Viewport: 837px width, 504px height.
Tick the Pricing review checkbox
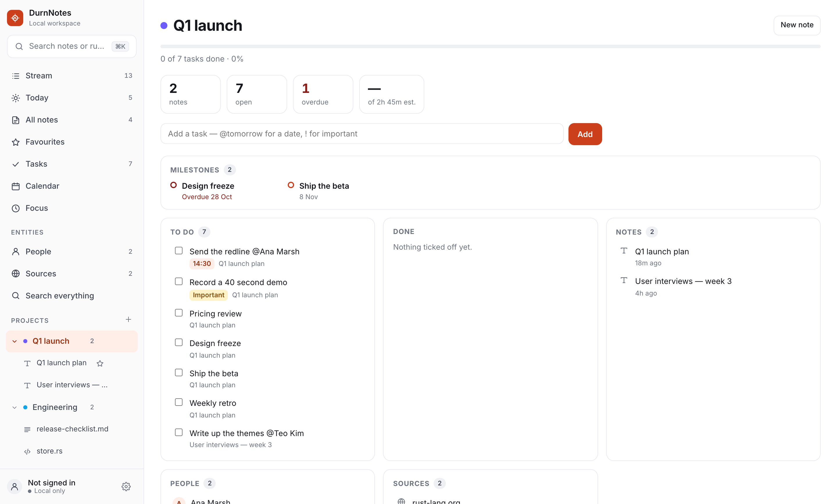[179, 313]
